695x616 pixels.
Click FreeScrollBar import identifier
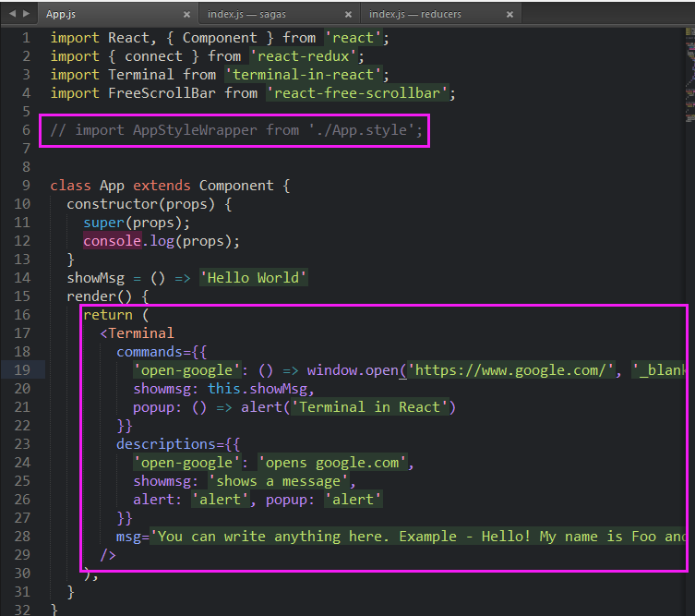pos(162,93)
